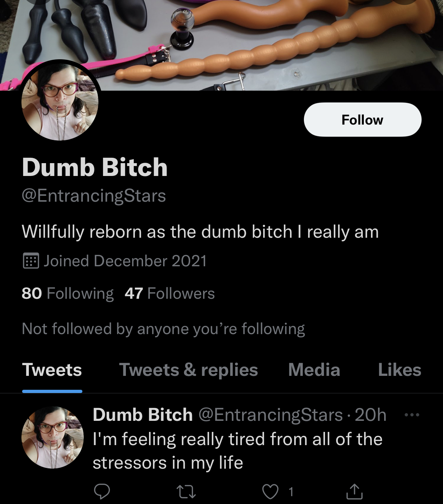Click the calendar icon beside Joined December

(31, 261)
